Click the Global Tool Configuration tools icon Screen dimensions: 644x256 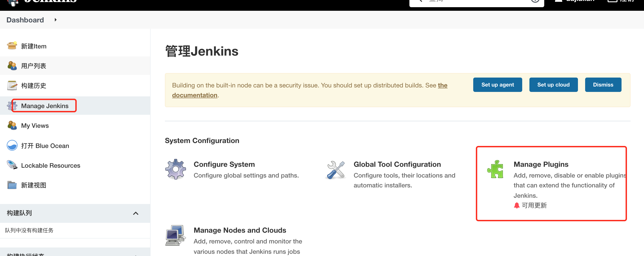coord(335,170)
